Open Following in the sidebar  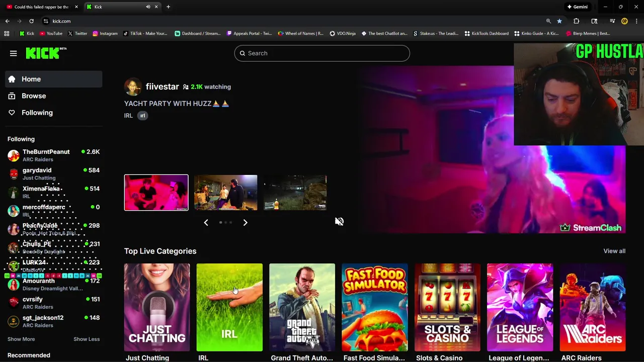pos(54,113)
